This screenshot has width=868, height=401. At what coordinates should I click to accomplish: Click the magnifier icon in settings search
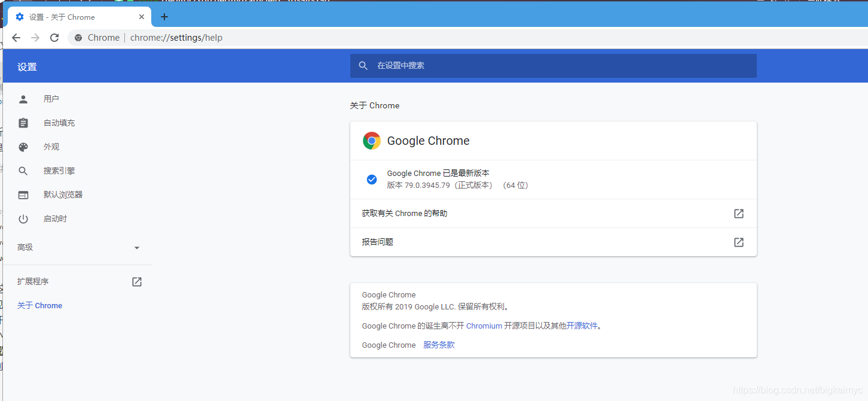click(x=363, y=66)
